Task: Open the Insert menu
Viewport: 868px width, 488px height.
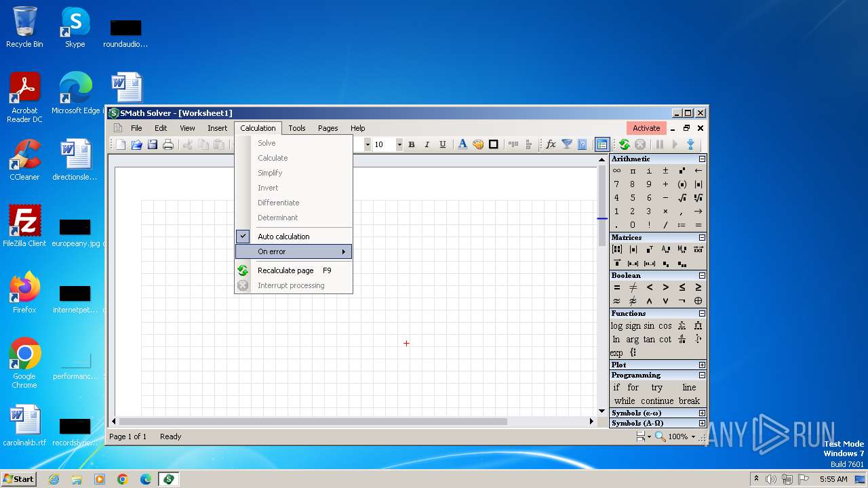Action: point(217,128)
